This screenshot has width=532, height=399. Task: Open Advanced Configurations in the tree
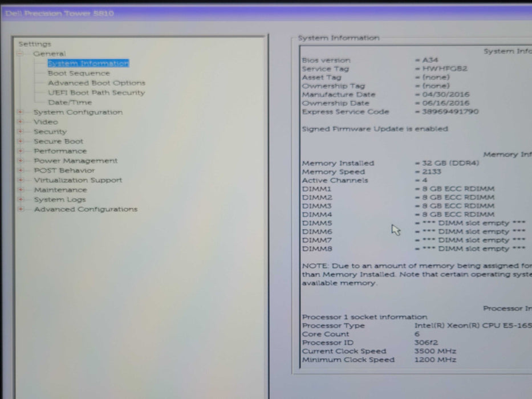tap(86, 209)
